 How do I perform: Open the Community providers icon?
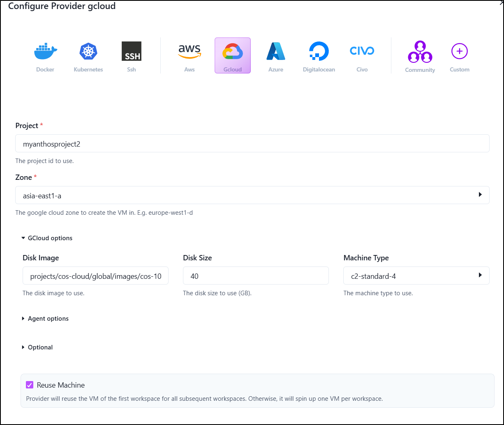pyautogui.click(x=420, y=55)
